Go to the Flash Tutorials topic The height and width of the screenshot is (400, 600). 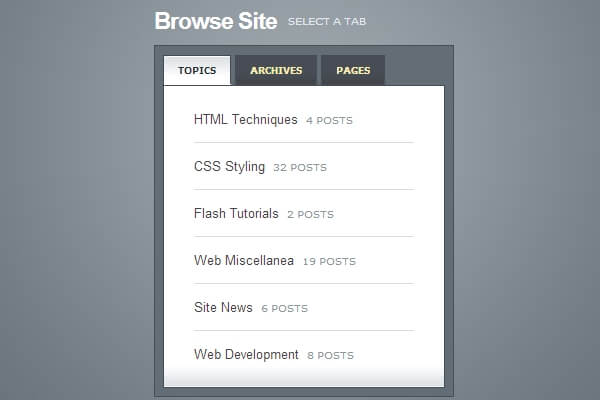point(236,214)
